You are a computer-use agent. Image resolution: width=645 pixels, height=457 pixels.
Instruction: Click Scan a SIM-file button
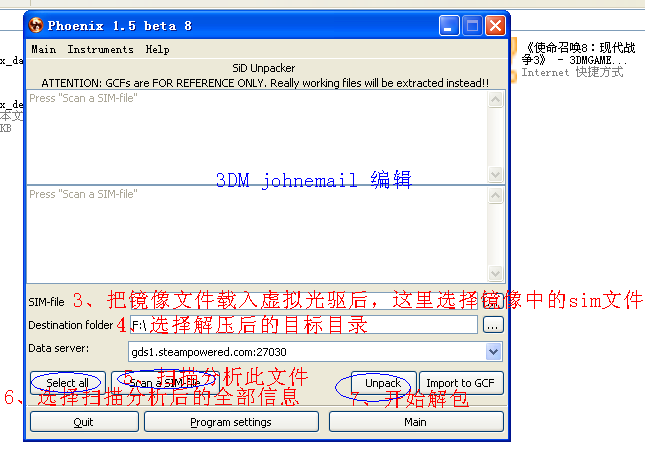tap(165, 383)
